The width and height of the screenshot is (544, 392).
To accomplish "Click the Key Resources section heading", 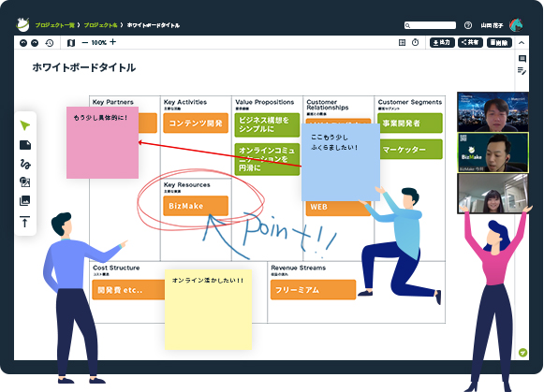I will pos(187,184).
